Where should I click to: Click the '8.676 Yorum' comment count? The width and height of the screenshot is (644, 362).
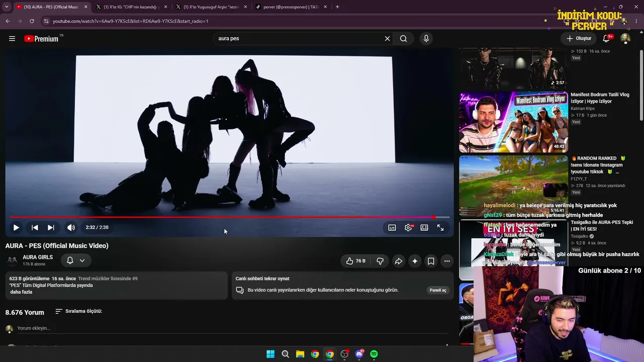coord(25,312)
